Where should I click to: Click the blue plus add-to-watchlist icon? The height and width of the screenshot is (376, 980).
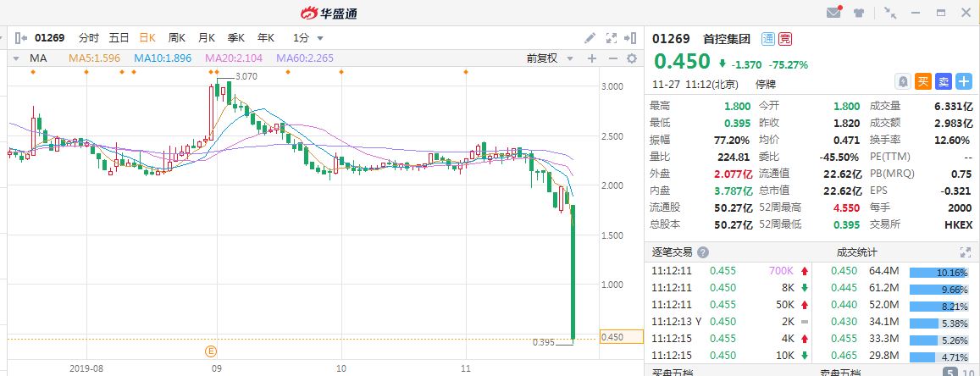(x=965, y=81)
